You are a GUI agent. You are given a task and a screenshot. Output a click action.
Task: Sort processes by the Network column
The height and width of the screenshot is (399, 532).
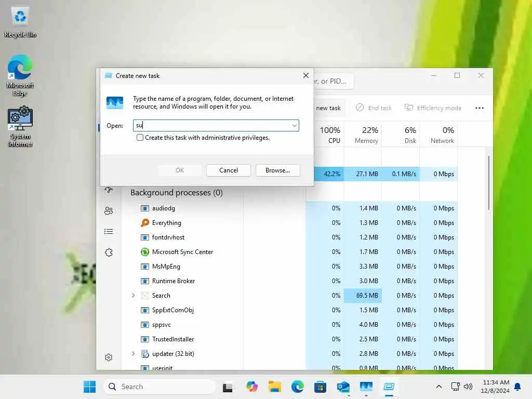click(x=439, y=135)
